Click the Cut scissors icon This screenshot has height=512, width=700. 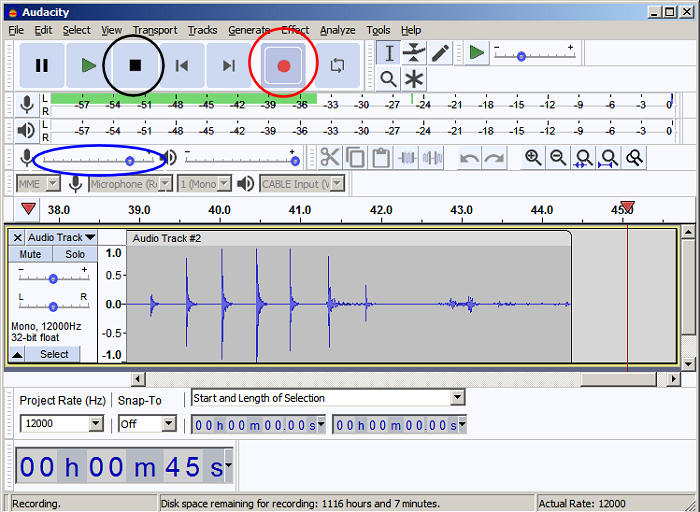tap(329, 158)
